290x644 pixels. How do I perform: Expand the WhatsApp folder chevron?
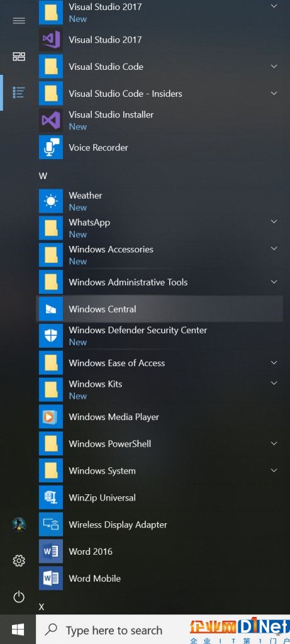point(274,222)
